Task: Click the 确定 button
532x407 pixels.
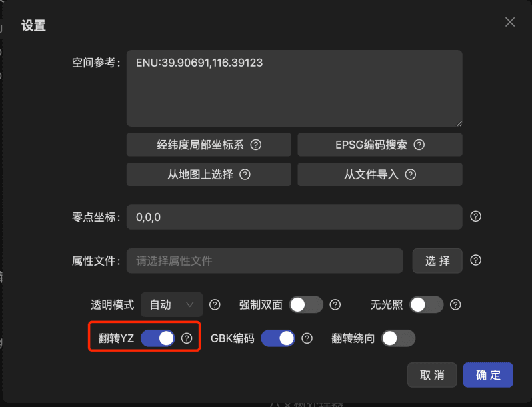Action: 488,375
